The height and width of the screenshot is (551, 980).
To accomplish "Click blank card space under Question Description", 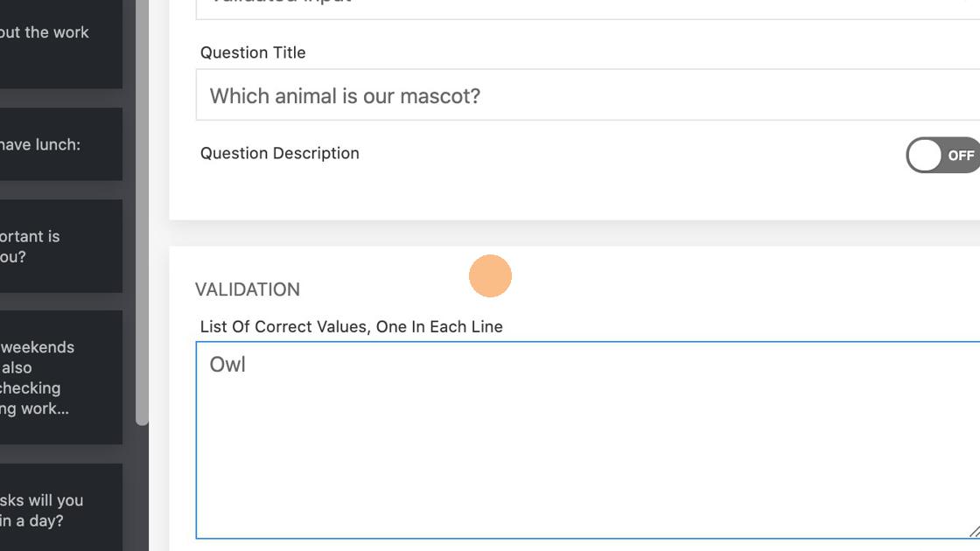I will (525, 197).
